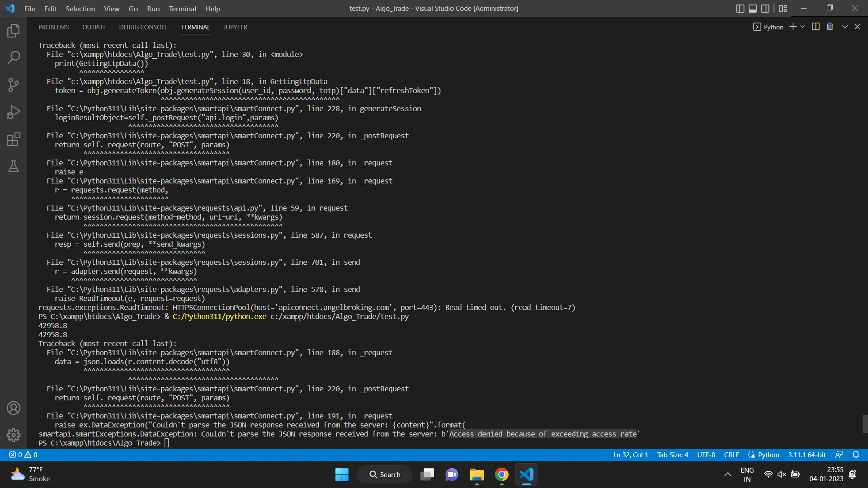
Task: Go to line via Ln 32, Col 1
Action: (x=631, y=455)
